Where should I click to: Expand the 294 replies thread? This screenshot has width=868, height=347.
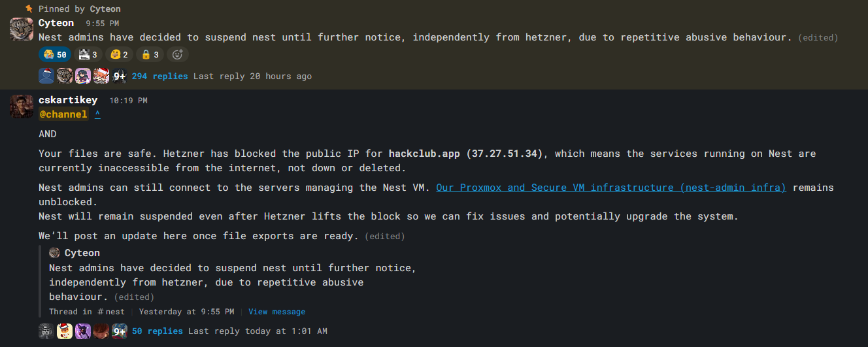click(x=159, y=76)
